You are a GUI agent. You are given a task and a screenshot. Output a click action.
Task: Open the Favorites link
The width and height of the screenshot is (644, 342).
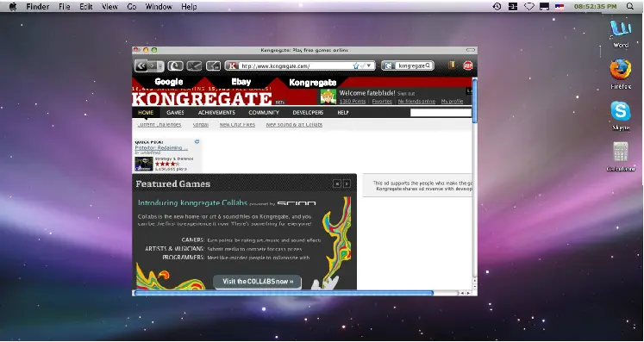click(382, 102)
